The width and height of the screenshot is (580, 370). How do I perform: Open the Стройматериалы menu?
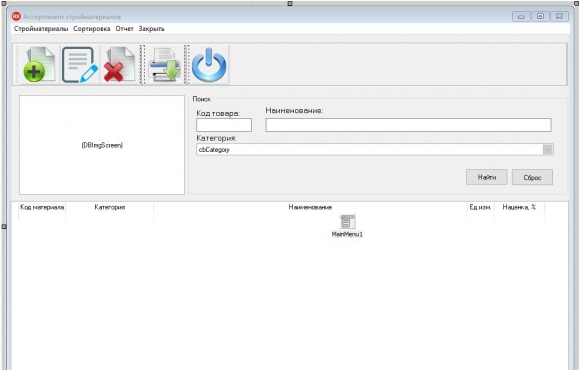point(41,29)
